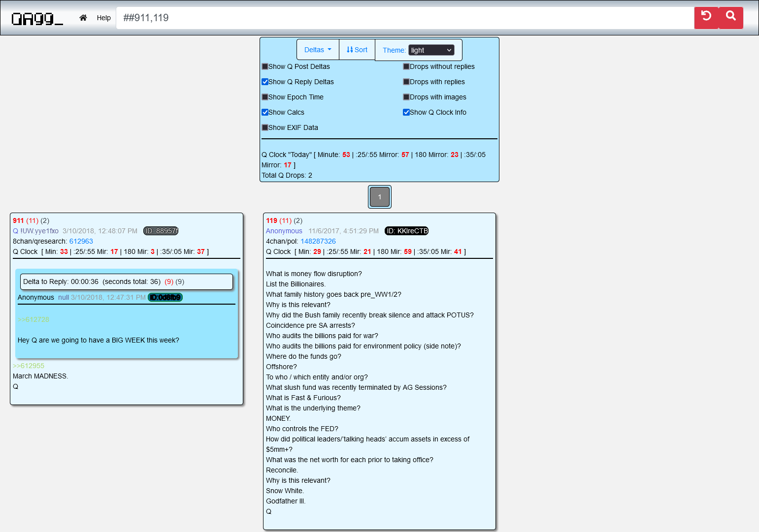Click the ID 88957f badge
Image resolution: width=759 pixels, height=532 pixels.
point(161,231)
